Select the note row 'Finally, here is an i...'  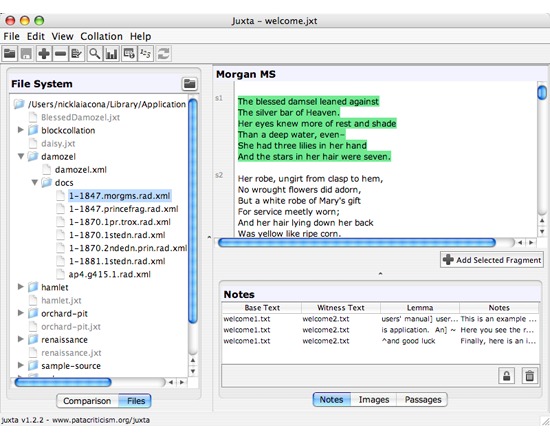click(x=380, y=341)
